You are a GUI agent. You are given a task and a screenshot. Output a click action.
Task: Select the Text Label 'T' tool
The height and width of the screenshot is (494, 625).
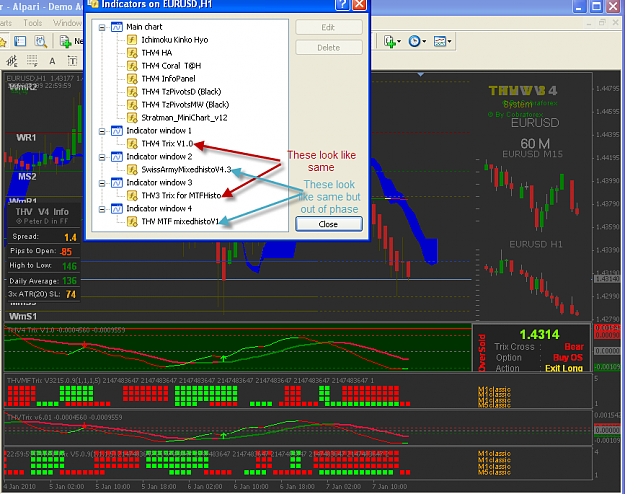pyautogui.click(x=72, y=61)
